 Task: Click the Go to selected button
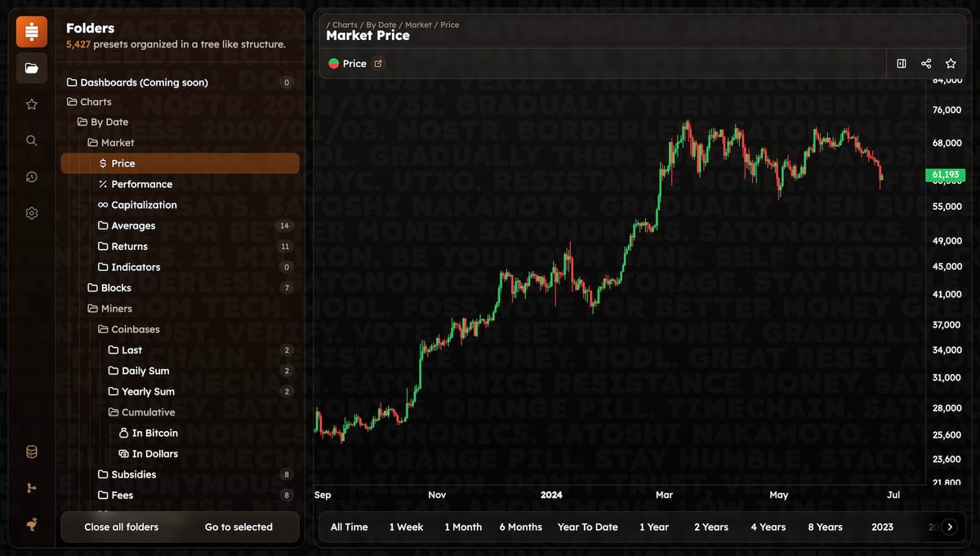(238, 527)
